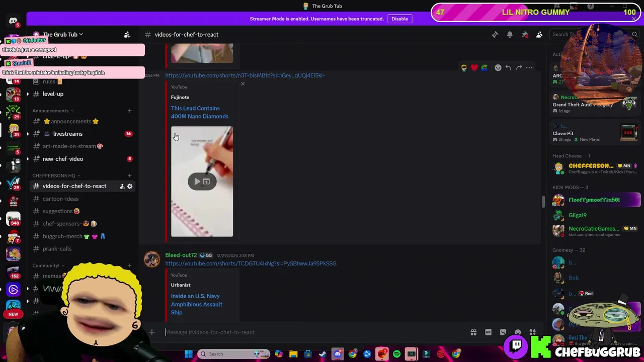Open the n3T-bisMBtc YouTube shorts link
644x362 pixels.
click(x=245, y=75)
